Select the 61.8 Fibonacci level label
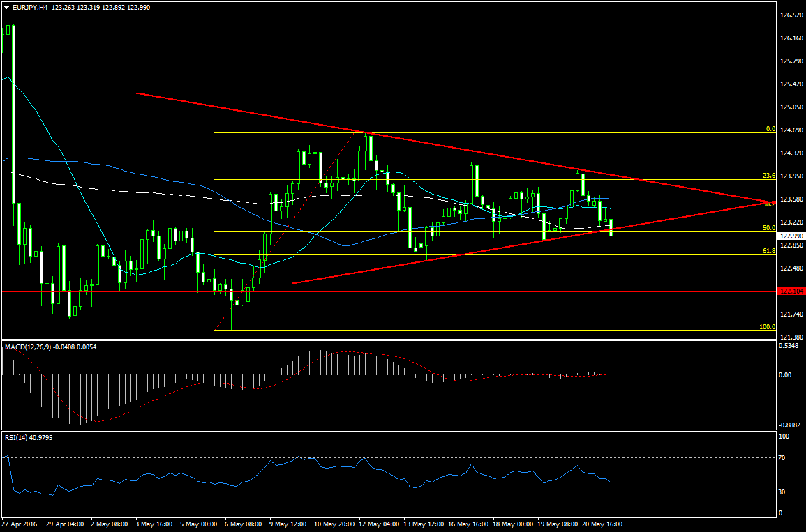 [x=769, y=251]
